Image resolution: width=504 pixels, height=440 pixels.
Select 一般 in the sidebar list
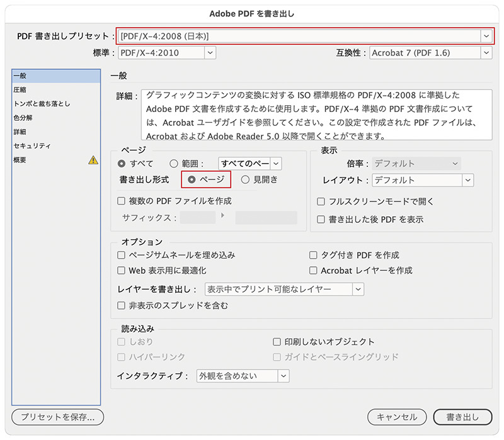[56, 76]
